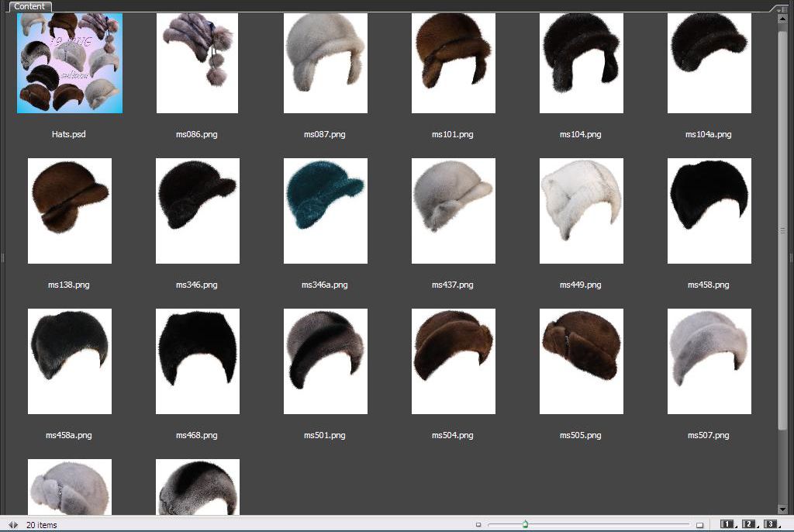Screen dimensions: 794x532
Task: Select the Hats.psd thumbnail
Action: (70, 63)
